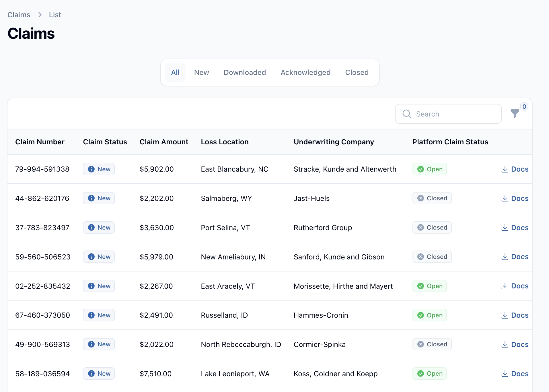Image resolution: width=549 pixels, height=392 pixels.
Task: Click the breadcrumb chevron separator
Action: (x=40, y=15)
